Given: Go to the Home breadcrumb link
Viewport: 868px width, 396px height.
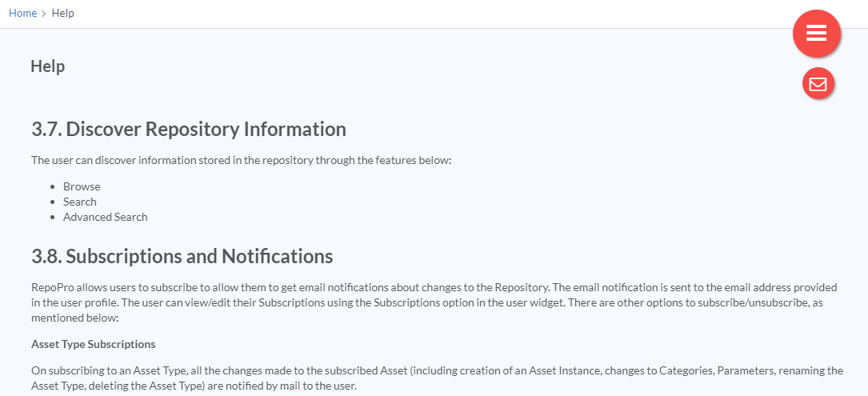Looking at the screenshot, I should pos(22,13).
